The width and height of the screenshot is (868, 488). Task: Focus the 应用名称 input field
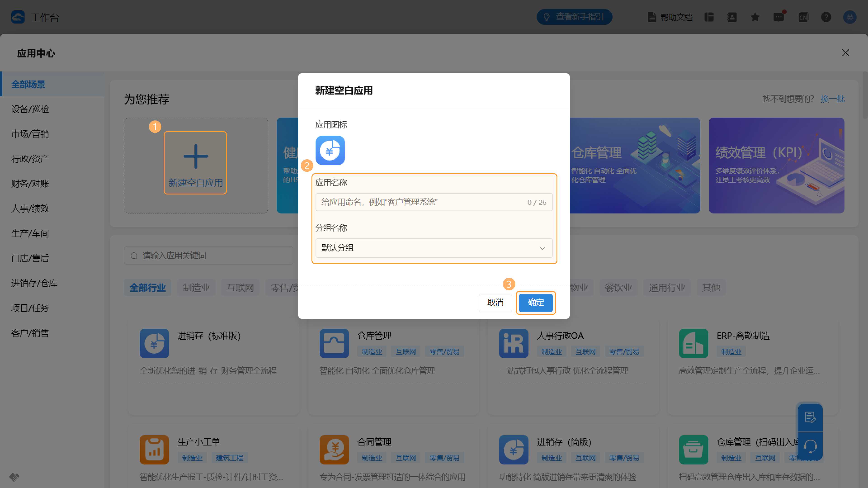[x=434, y=202]
